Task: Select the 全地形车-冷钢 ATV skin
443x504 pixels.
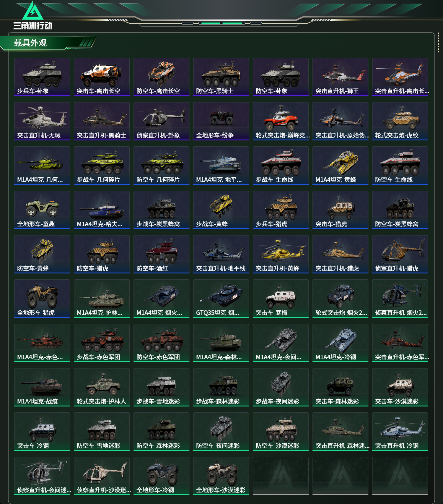Action: 161,476
